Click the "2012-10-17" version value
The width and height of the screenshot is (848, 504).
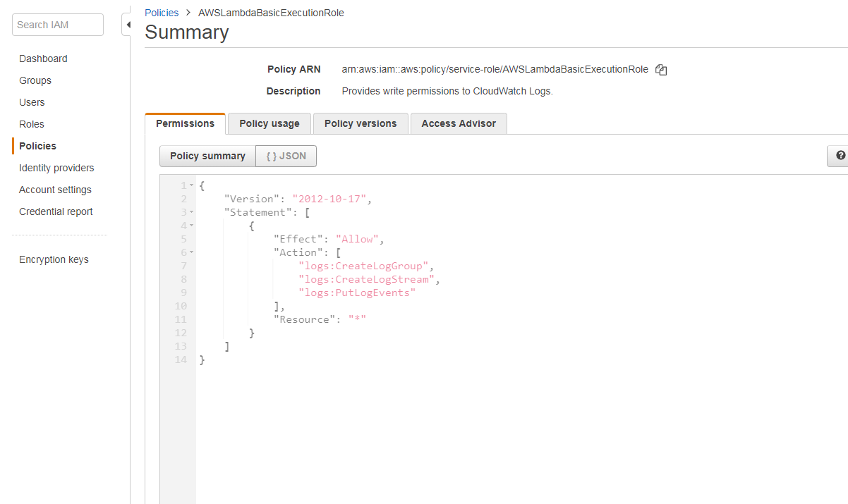pyautogui.click(x=329, y=199)
